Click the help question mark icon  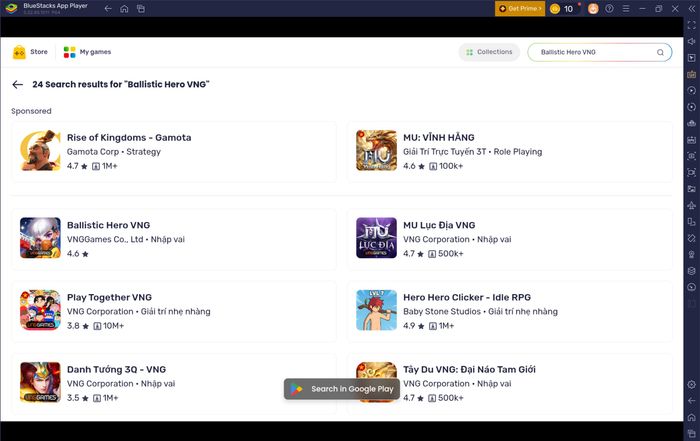click(609, 8)
